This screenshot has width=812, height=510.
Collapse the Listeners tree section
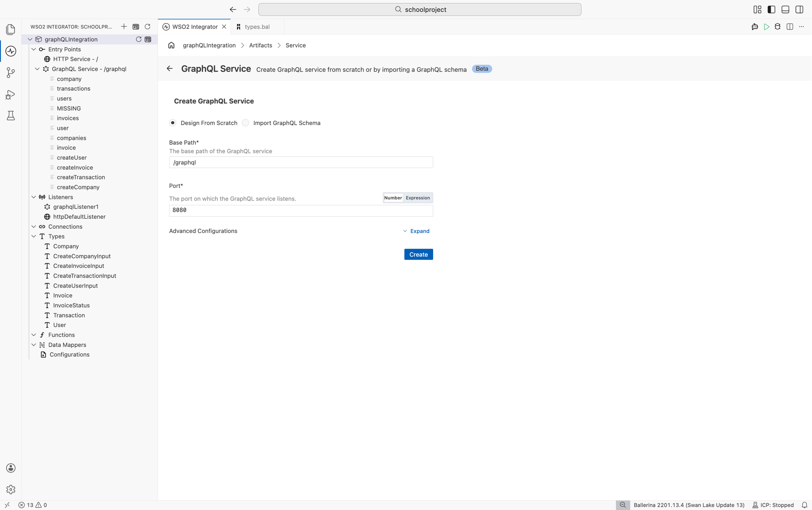(34, 197)
